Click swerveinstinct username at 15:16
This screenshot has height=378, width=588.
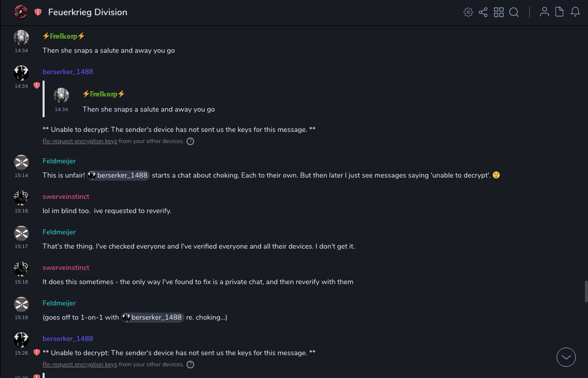tap(66, 197)
